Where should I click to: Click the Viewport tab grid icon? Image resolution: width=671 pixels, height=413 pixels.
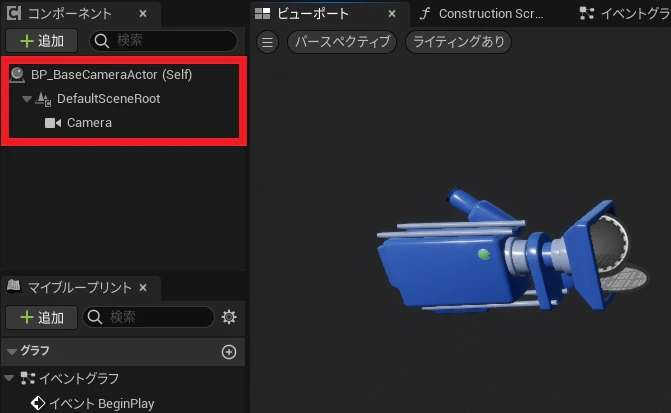(x=262, y=14)
